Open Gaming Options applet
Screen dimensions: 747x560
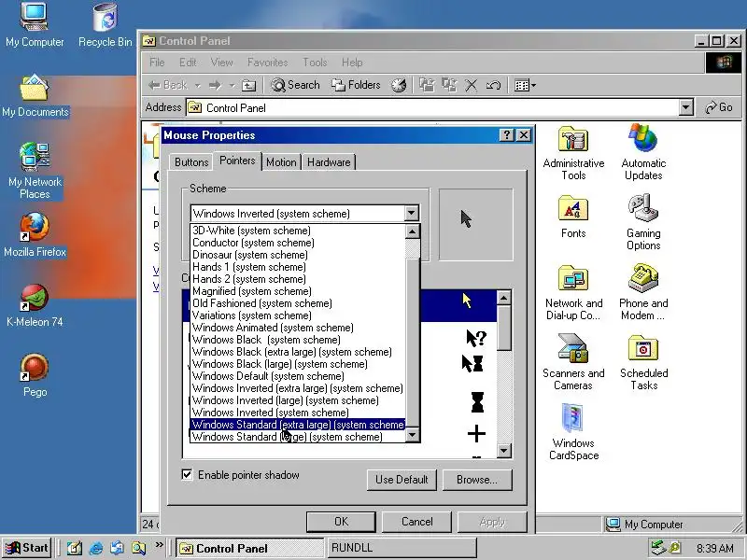click(643, 222)
